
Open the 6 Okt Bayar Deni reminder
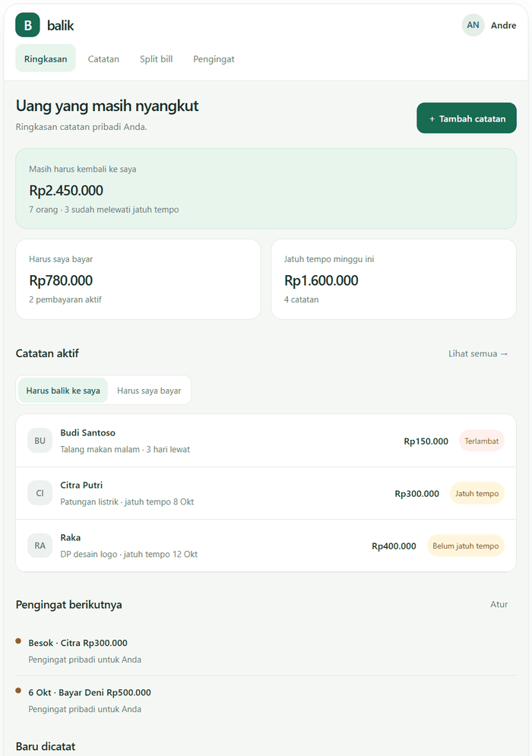click(266, 700)
